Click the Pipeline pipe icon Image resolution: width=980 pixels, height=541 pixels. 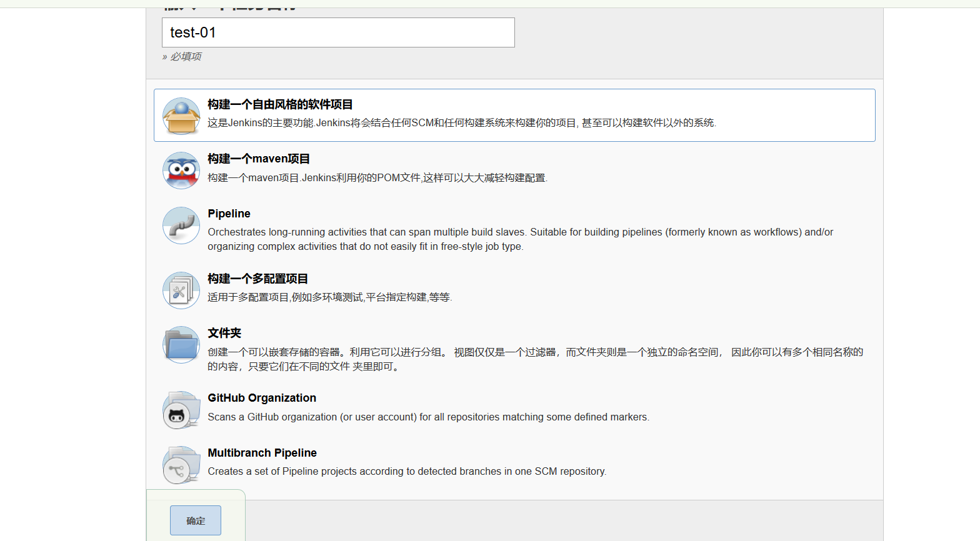pyautogui.click(x=181, y=225)
